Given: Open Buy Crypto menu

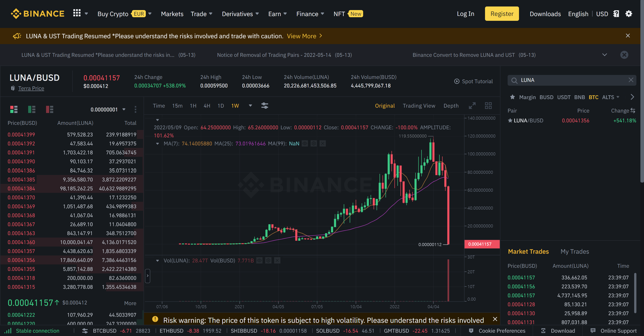Looking at the screenshot, I should coord(125,14).
